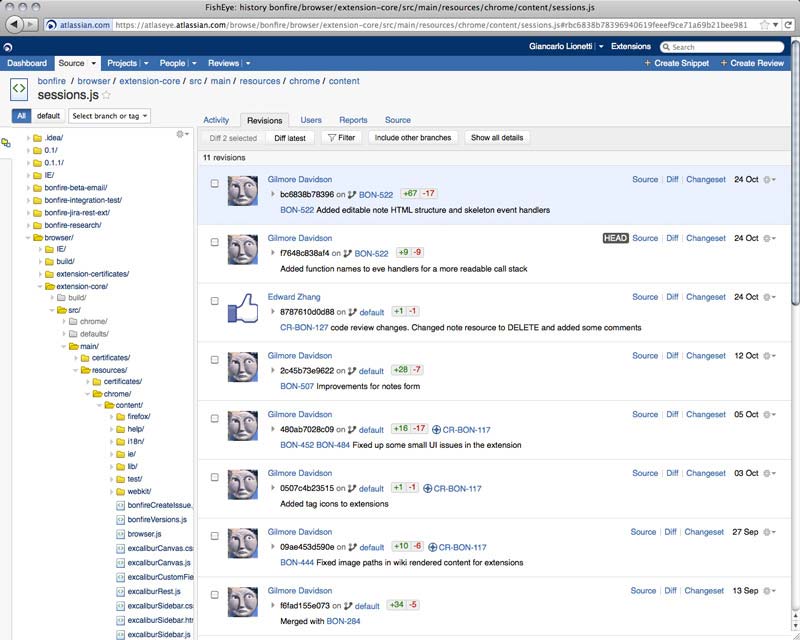Image resolution: width=800 pixels, height=640 pixels.
Task: Click Include other branches button
Action: [x=413, y=138]
